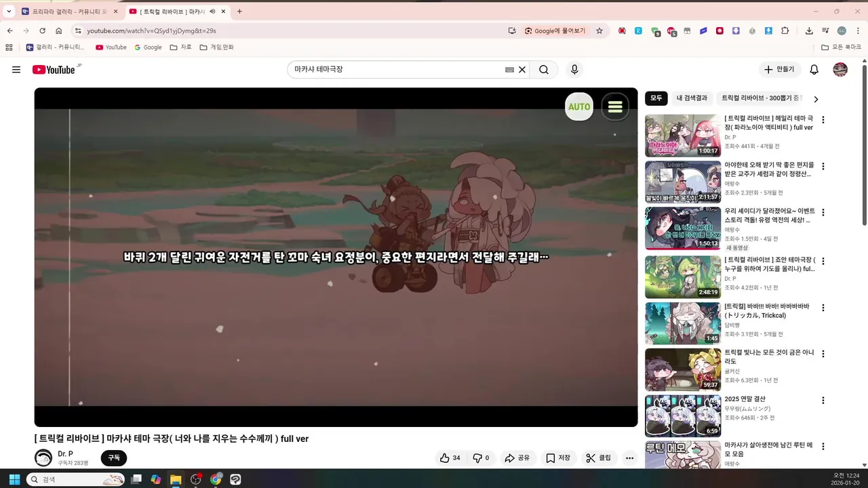Create a clip with 클립 button

(x=598, y=458)
